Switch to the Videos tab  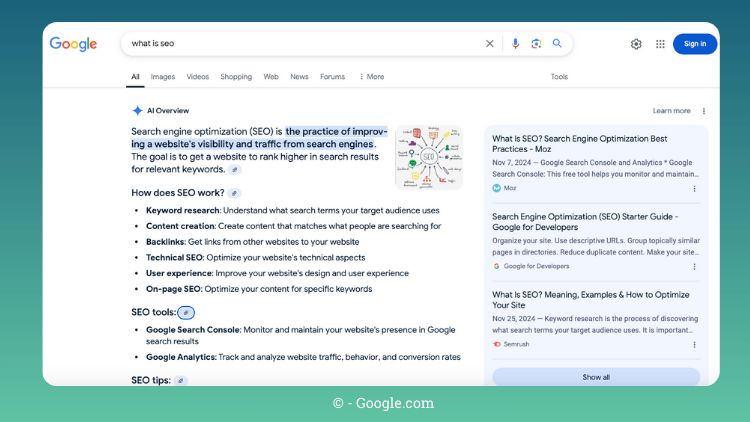[198, 77]
